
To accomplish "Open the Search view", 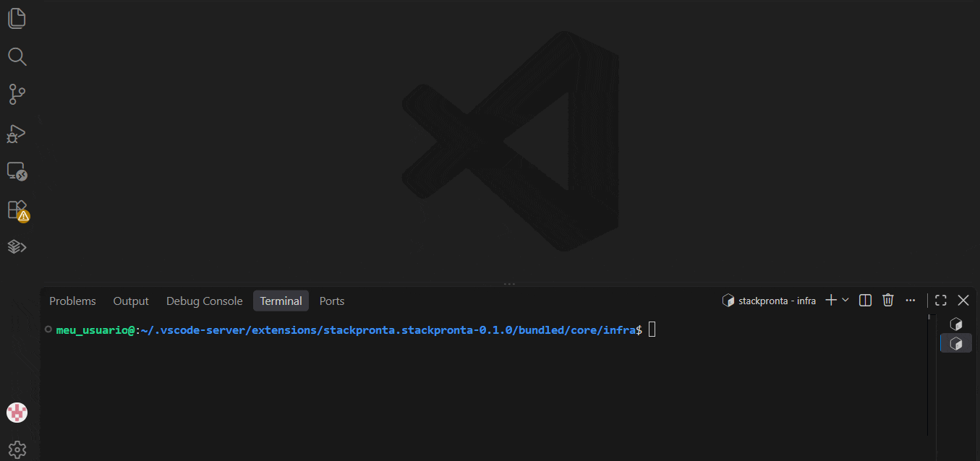I will [x=17, y=56].
